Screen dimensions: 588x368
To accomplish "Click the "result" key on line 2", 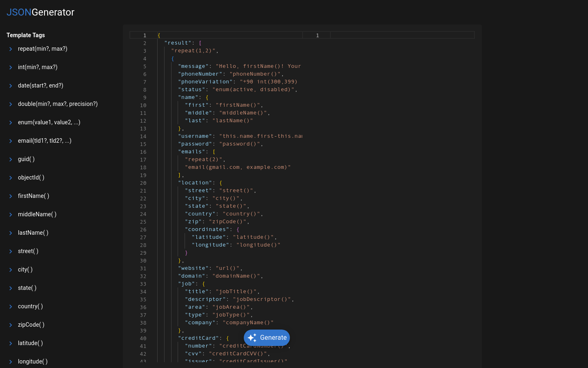I will 178,43.
